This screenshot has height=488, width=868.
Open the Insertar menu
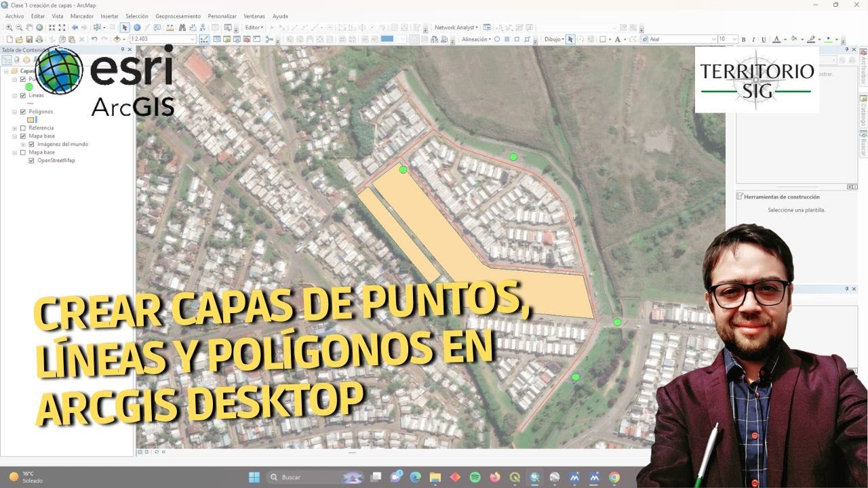click(109, 16)
